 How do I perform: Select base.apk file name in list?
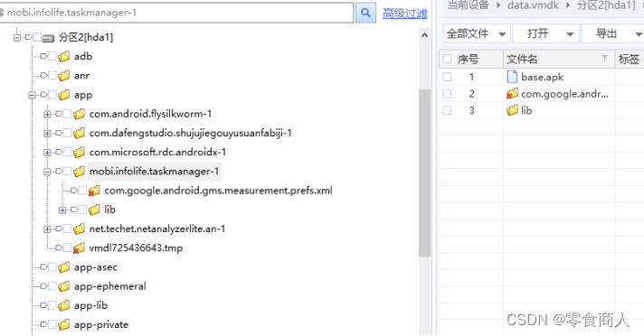(x=542, y=77)
